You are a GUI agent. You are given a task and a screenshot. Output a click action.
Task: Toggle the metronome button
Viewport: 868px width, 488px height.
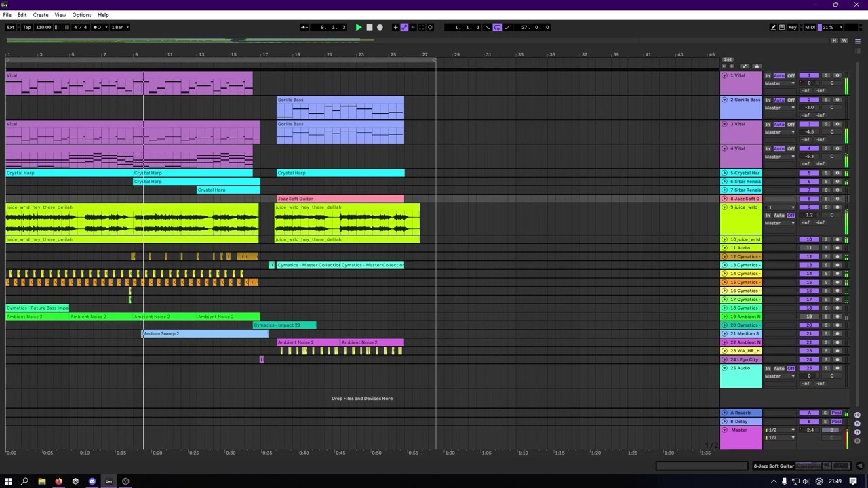97,27
